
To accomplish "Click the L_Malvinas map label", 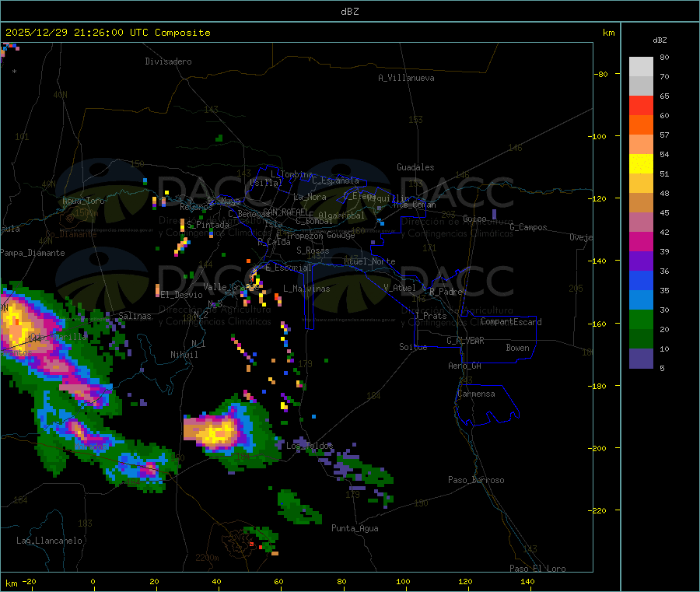I will [306, 289].
